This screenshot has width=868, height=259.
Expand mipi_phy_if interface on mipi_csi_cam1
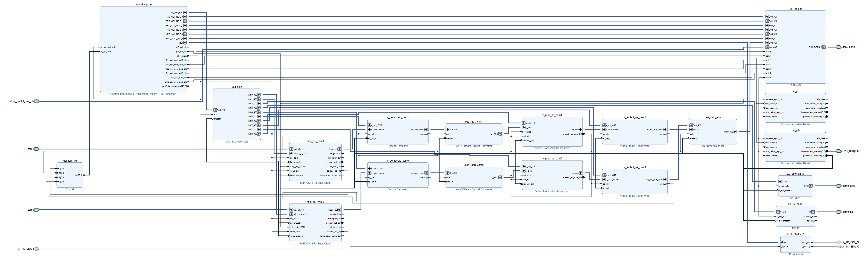pyautogui.click(x=291, y=149)
